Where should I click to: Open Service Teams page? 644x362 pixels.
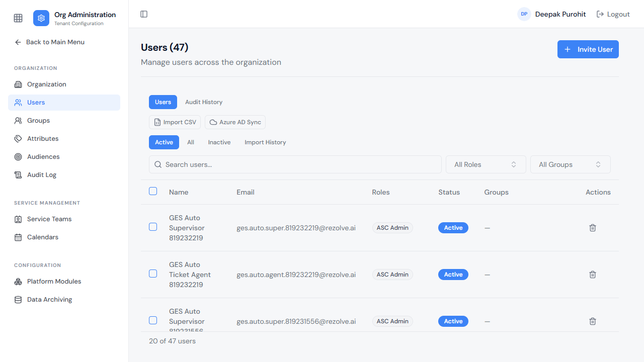(x=64, y=219)
